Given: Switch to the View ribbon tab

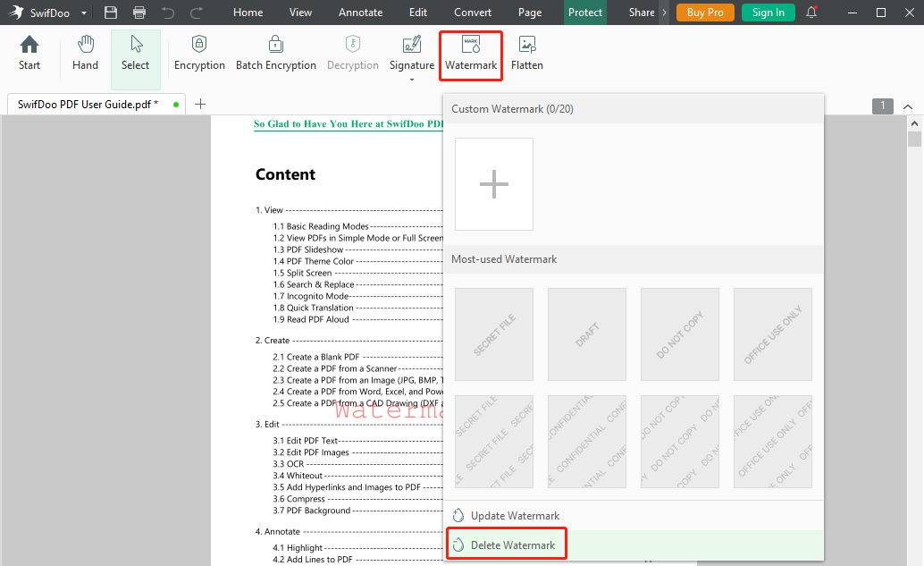Looking at the screenshot, I should pyautogui.click(x=300, y=13).
